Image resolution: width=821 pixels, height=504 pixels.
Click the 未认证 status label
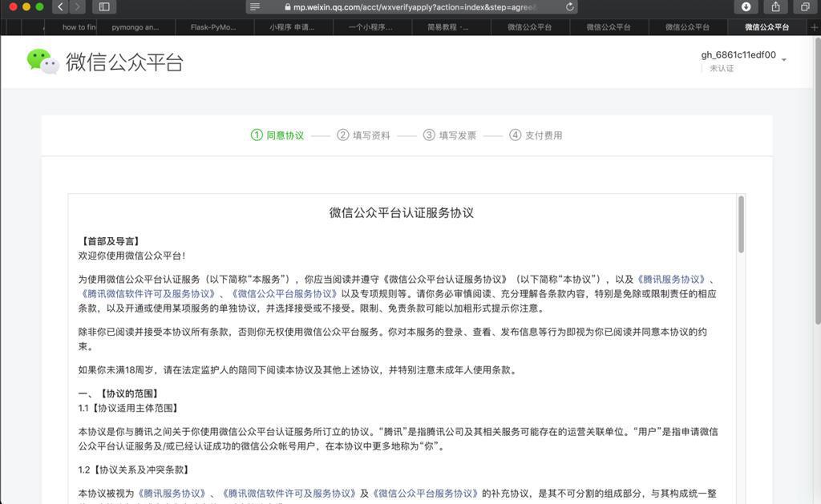(722, 69)
